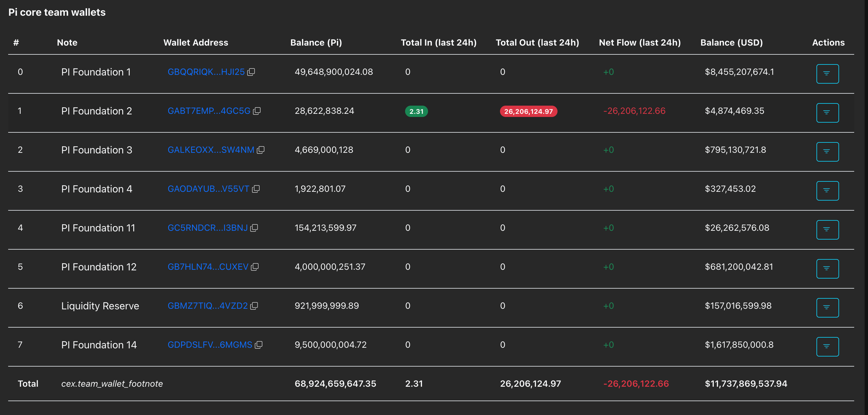Sort by Net Flow (last 24h) header
Viewport: 868px width, 415px height.
tap(640, 42)
